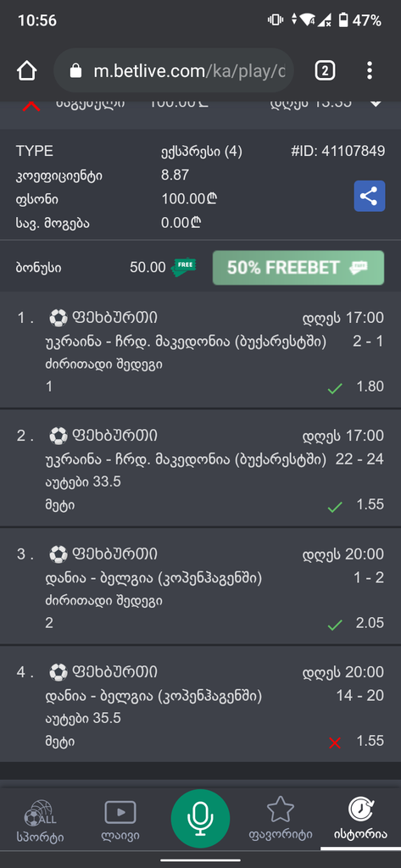Tap the star icon for ფავორიტი
The height and width of the screenshot is (868, 401).
[281, 810]
